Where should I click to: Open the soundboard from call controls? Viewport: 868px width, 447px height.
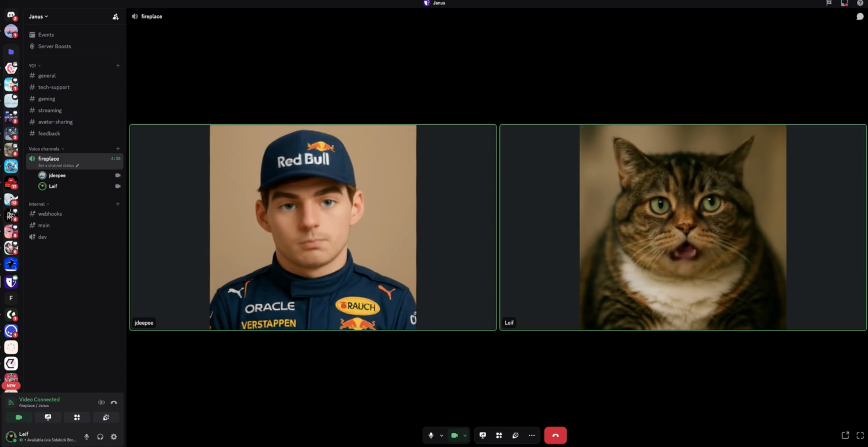[x=515, y=435]
